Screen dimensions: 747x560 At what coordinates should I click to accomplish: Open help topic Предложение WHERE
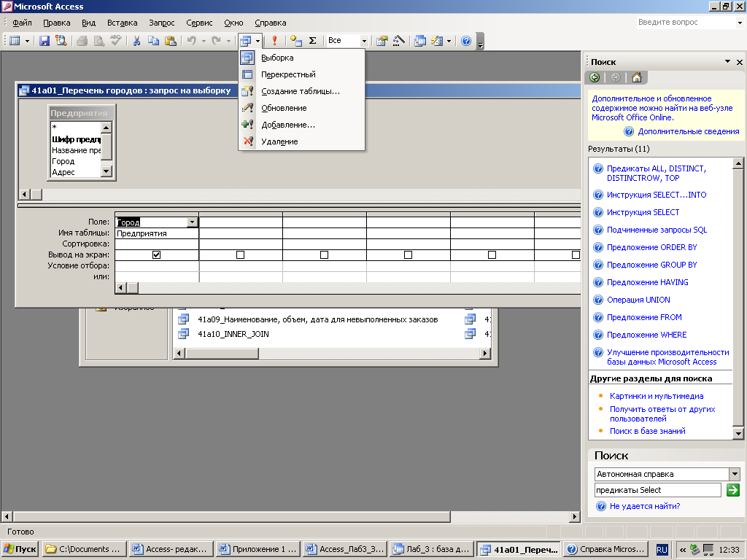coord(646,335)
